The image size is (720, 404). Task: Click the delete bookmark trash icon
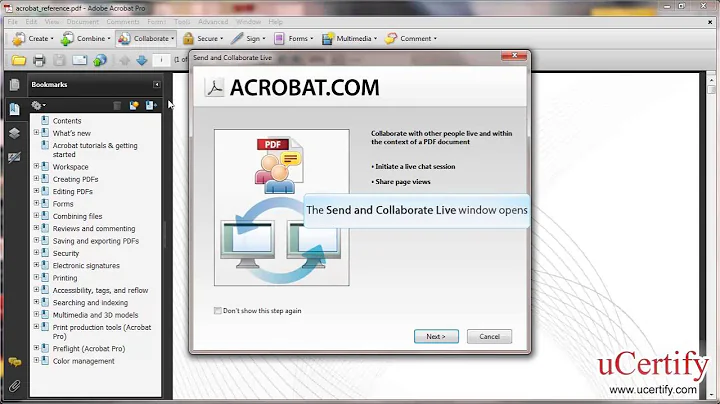117,106
